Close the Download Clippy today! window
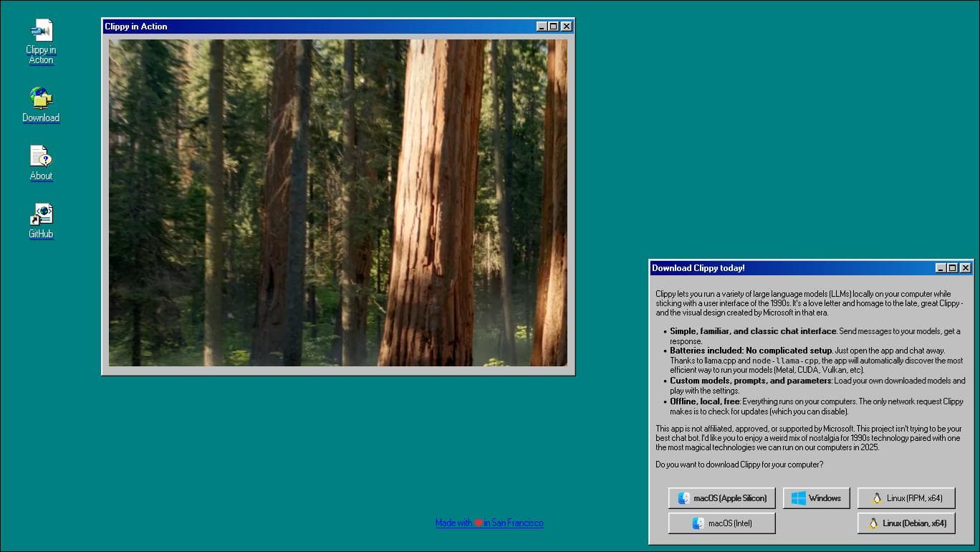Image resolution: width=980 pixels, height=552 pixels. click(966, 268)
